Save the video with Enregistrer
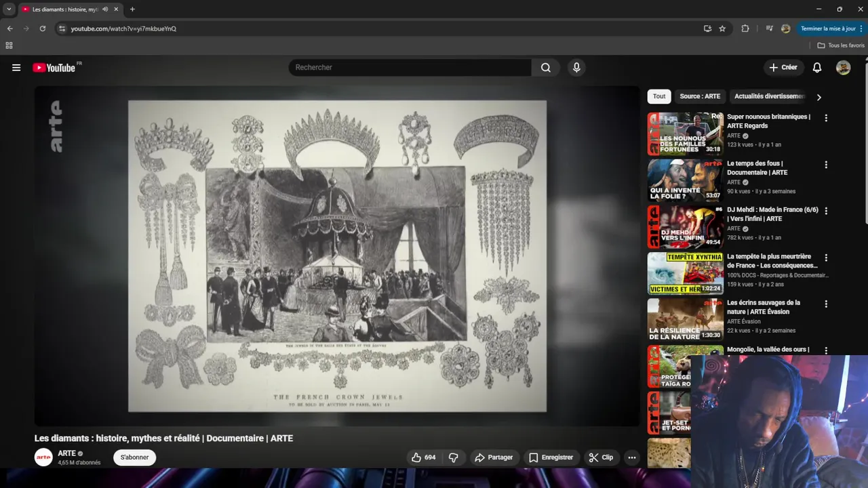This screenshot has height=488, width=868. pos(551,457)
